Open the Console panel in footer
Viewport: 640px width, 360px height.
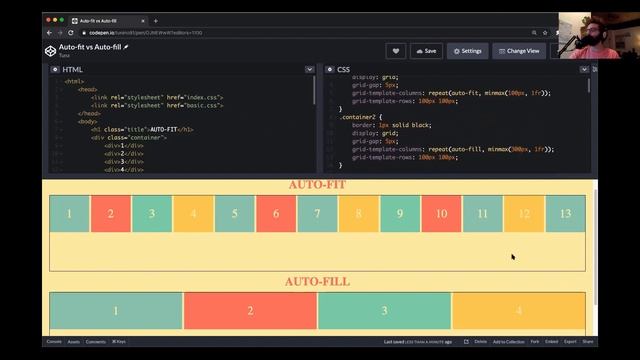54,342
